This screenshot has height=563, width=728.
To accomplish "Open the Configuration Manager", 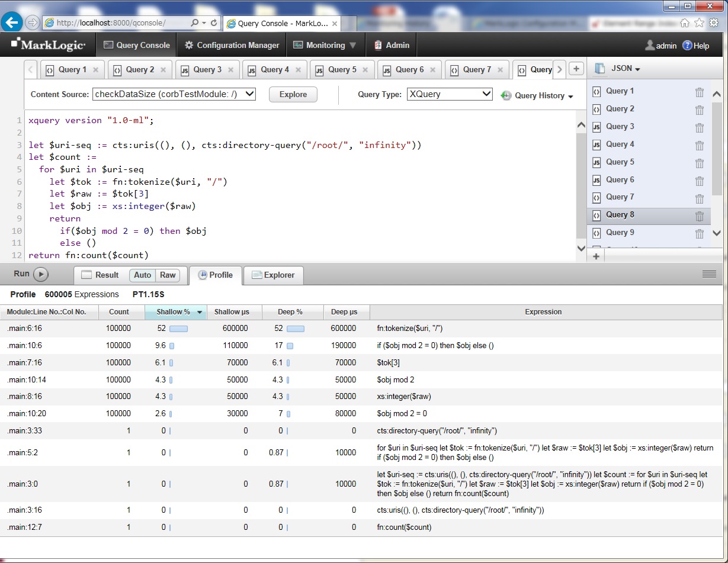I will [x=231, y=44].
